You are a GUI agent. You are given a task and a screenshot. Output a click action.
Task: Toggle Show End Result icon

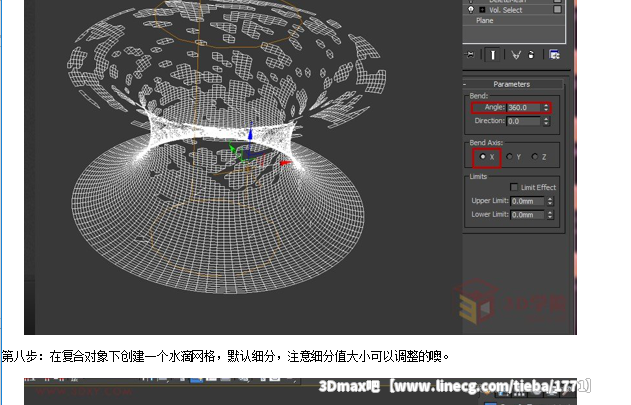[492, 55]
